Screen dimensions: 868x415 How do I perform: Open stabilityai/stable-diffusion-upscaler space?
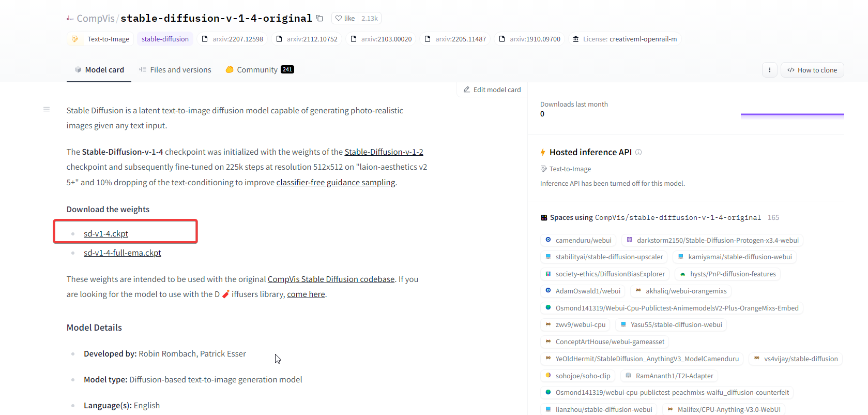click(604, 257)
